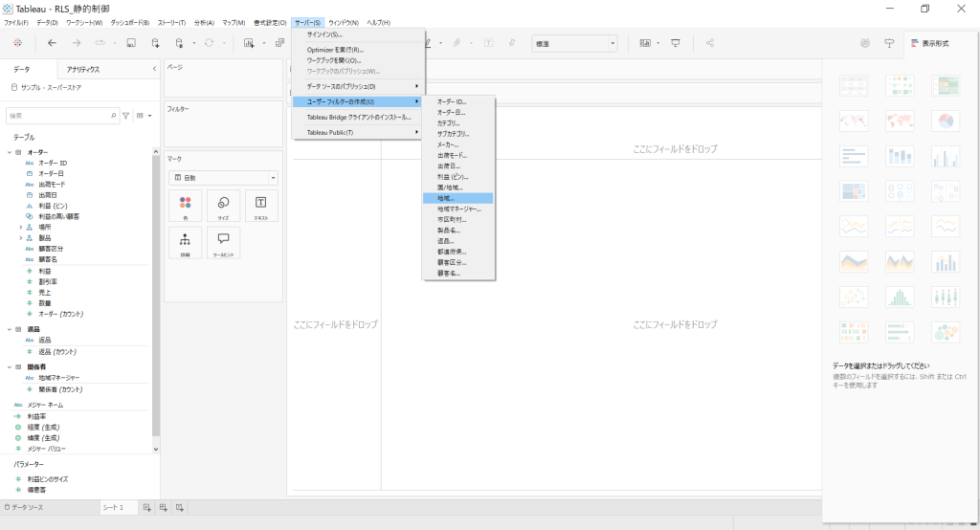
Task: Click the filter icon beside the search box
Action: pos(125,115)
